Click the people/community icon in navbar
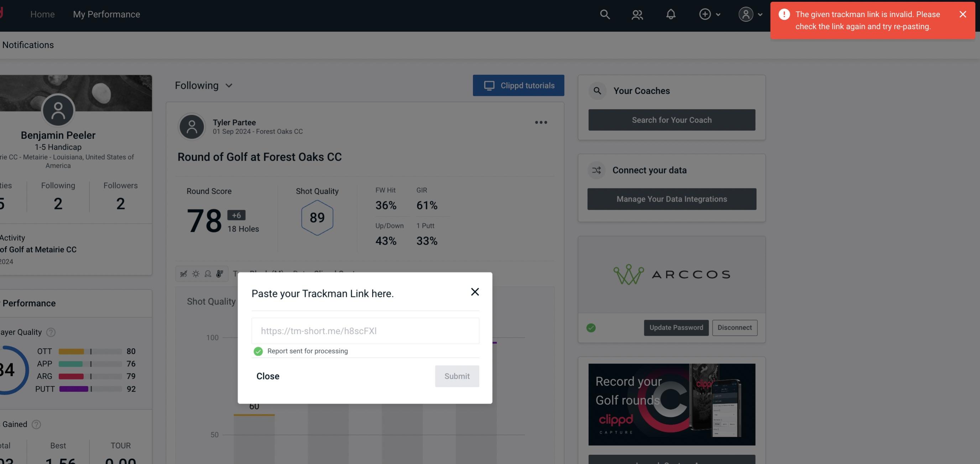Image resolution: width=980 pixels, height=464 pixels. (x=637, y=13)
